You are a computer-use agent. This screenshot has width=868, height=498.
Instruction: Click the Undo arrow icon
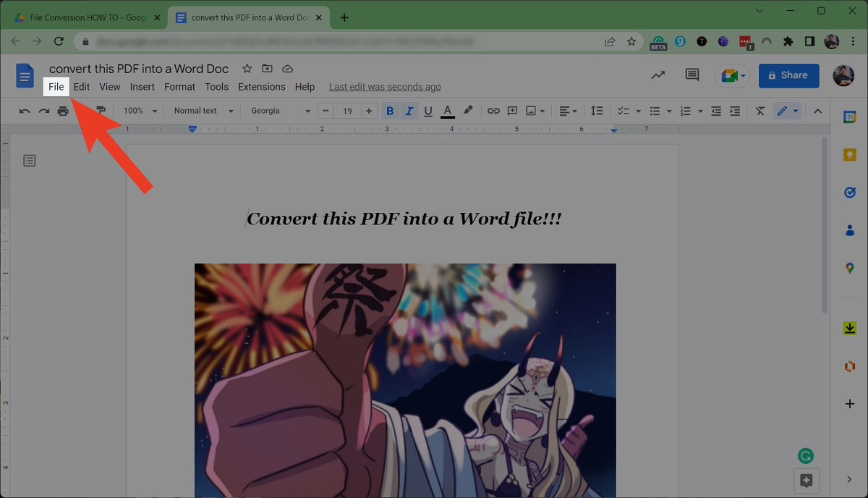click(25, 111)
